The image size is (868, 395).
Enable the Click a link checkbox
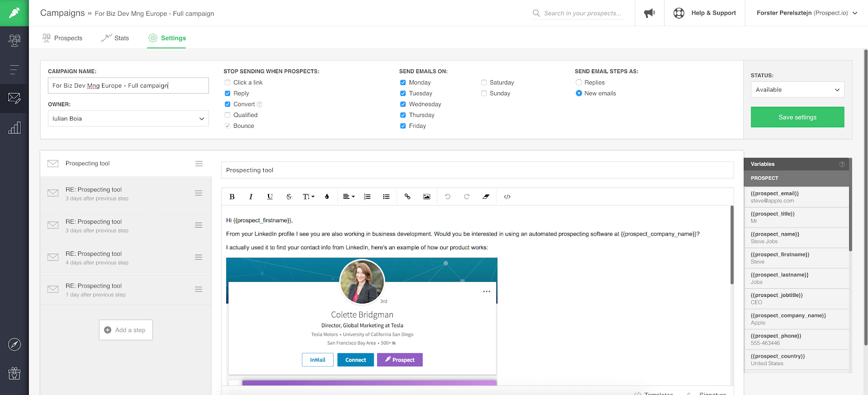pyautogui.click(x=228, y=82)
